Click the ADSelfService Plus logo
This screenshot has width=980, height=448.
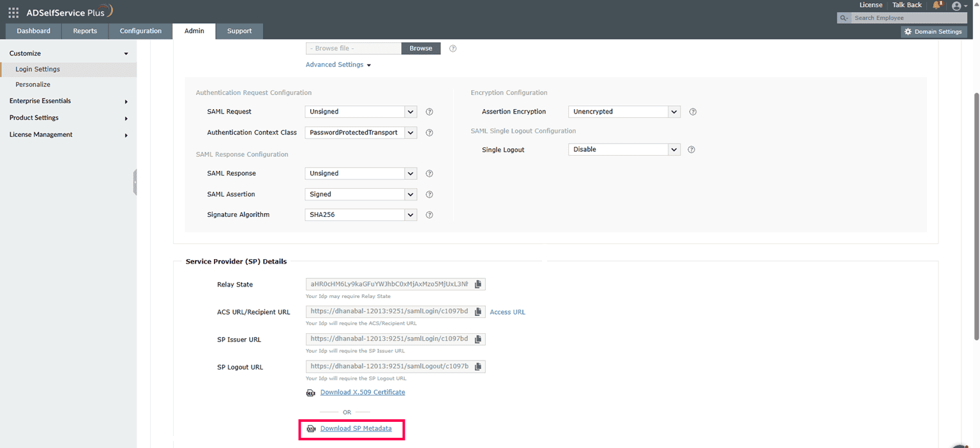pos(70,11)
